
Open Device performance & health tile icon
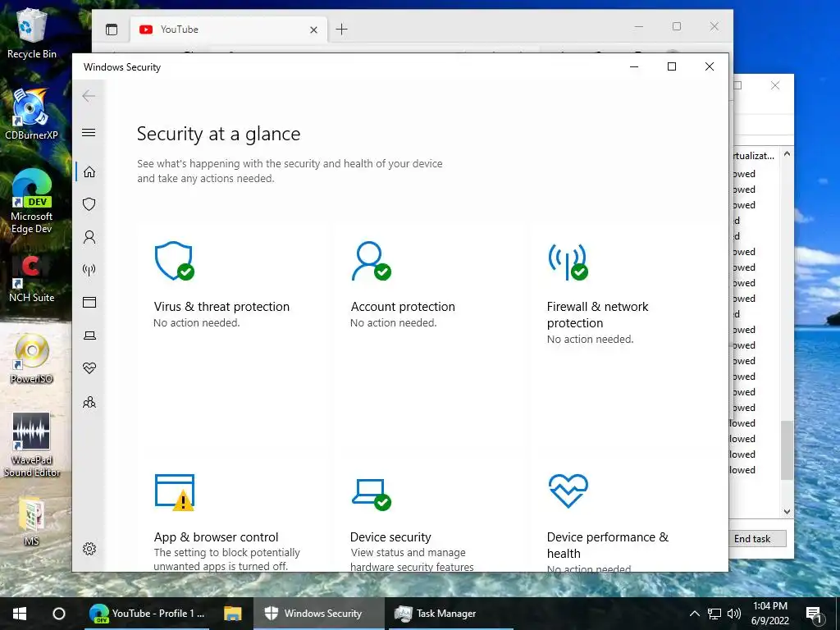[x=568, y=491]
